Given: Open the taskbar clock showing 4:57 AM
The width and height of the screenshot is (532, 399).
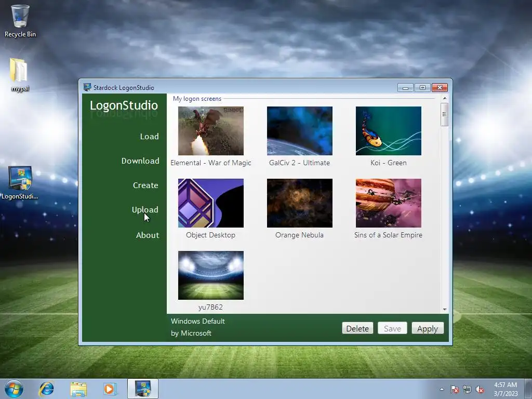Looking at the screenshot, I should click(506, 389).
